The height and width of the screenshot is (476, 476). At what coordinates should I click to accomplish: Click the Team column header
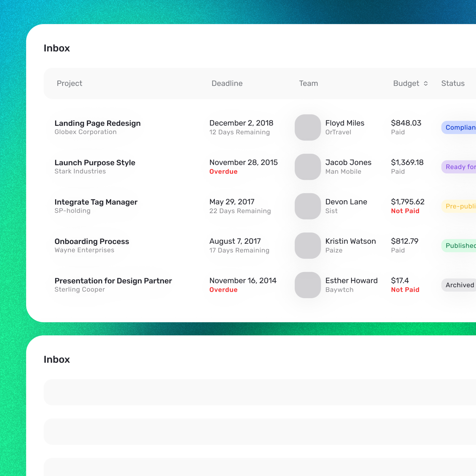click(309, 84)
